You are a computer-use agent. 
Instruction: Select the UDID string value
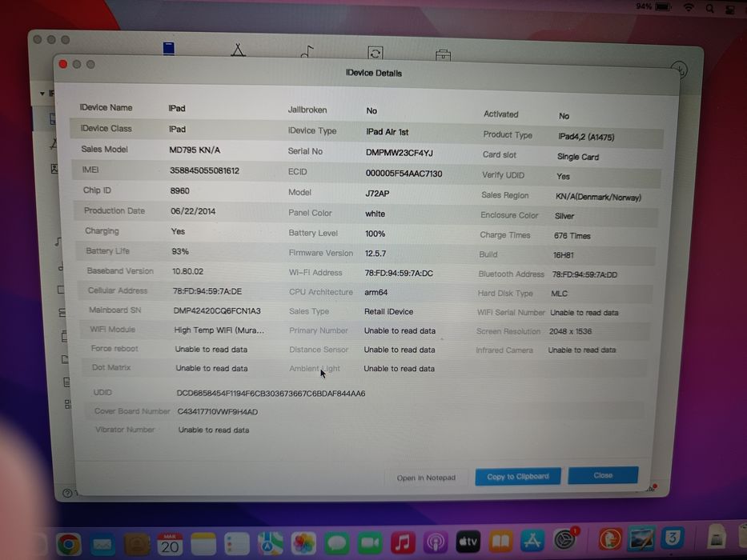(271, 394)
